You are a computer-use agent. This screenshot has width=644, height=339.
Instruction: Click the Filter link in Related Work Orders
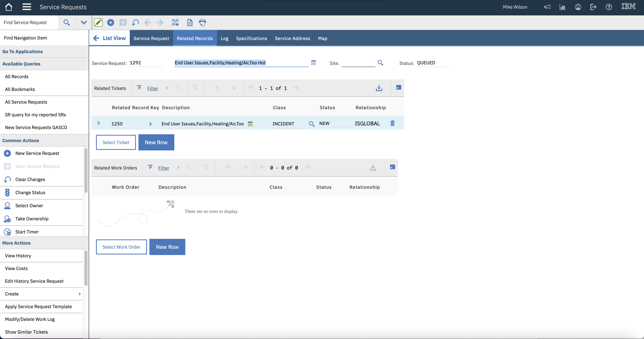[x=164, y=168]
